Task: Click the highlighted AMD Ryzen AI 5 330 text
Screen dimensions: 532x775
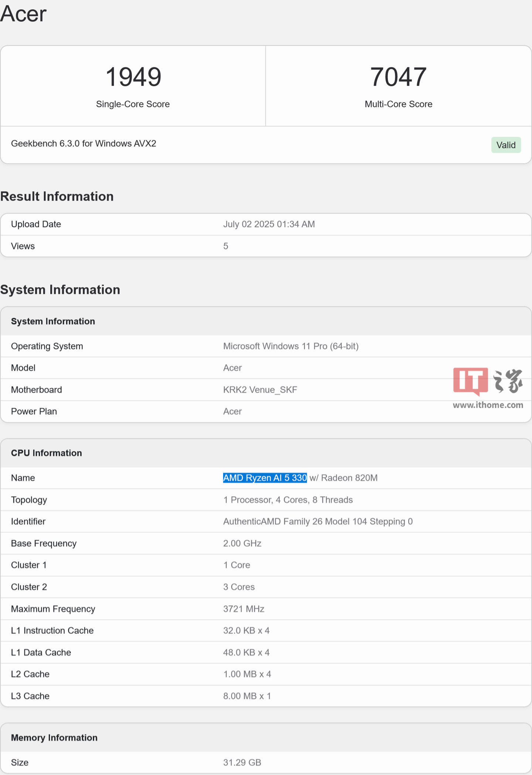Action: coord(265,478)
